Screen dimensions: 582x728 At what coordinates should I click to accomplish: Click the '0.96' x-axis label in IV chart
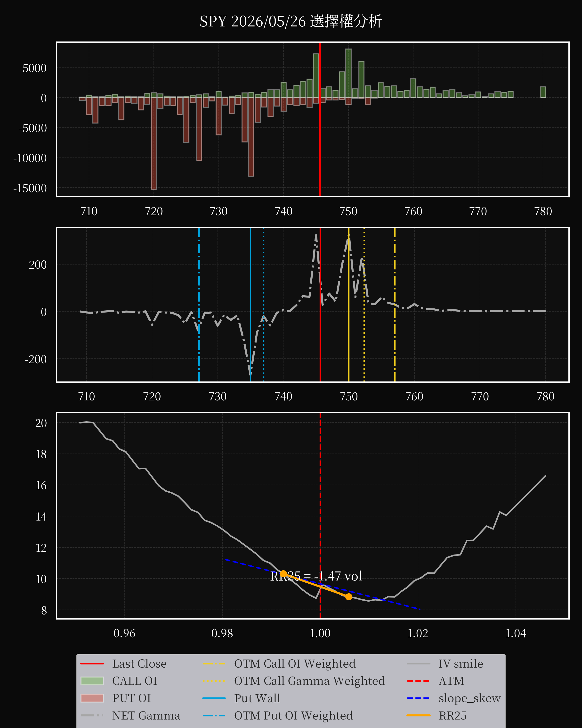coord(124,633)
